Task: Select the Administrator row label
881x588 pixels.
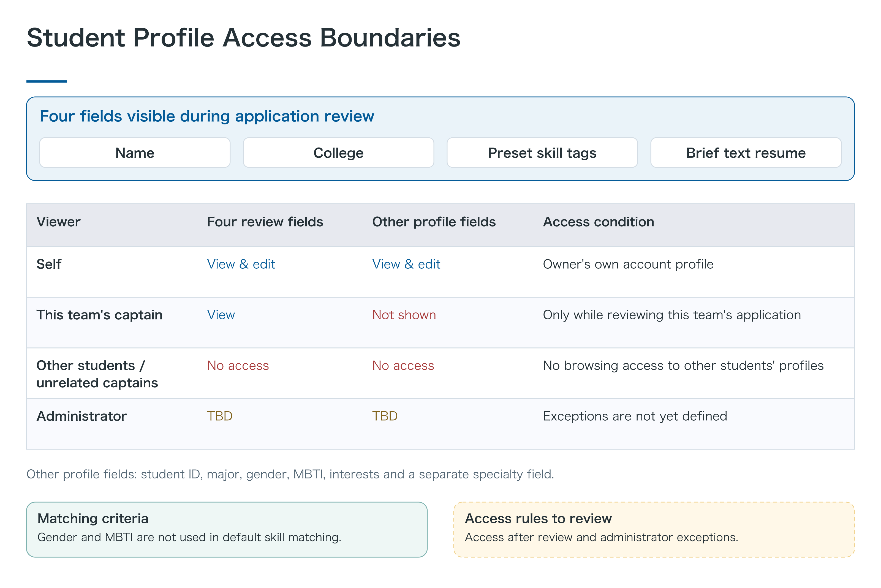Action: pyautogui.click(x=81, y=416)
